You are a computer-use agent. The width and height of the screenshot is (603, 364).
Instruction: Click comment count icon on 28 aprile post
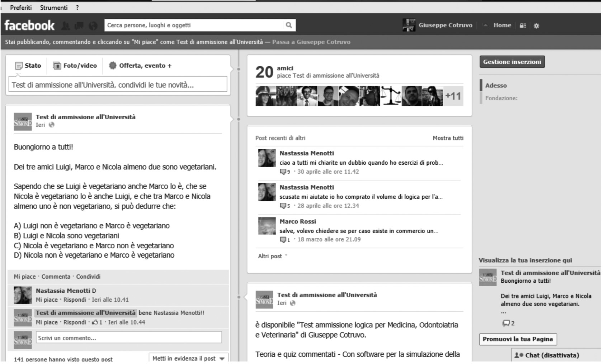click(283, 206)
